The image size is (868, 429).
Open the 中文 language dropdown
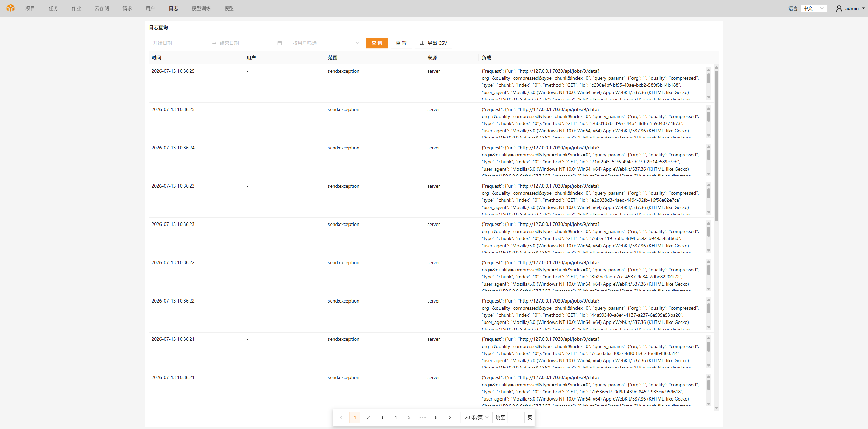[x=814, y=8]
